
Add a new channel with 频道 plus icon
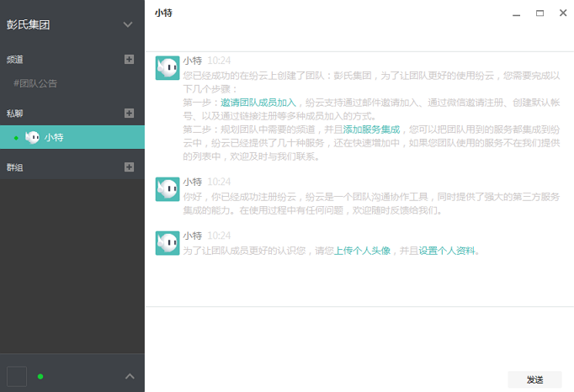129,59
